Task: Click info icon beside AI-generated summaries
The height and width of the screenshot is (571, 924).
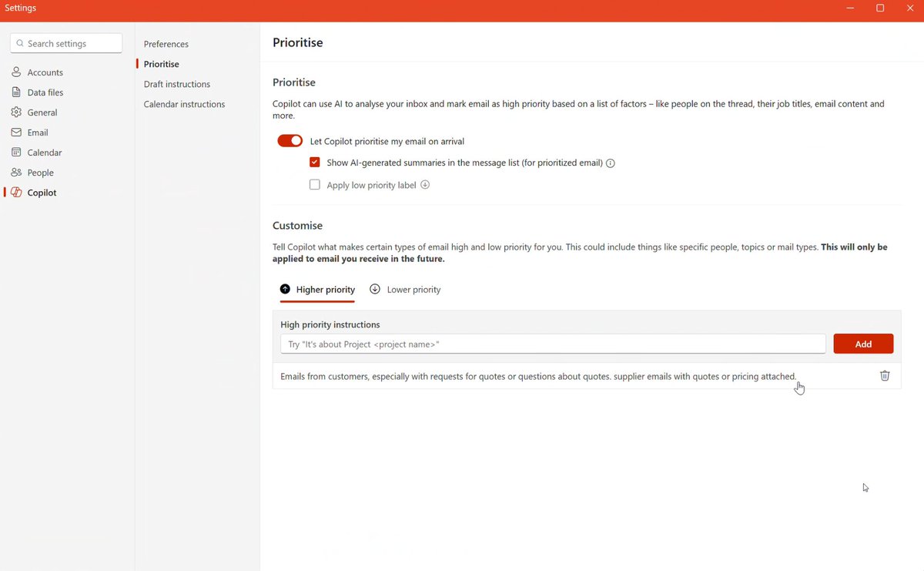Action: [x=611, y=163]
